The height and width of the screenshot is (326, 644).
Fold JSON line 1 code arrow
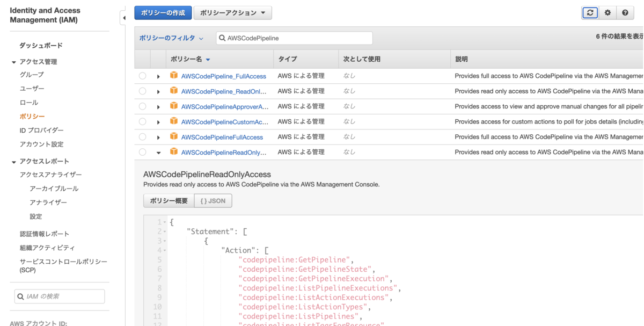pyautogui.click(x=165, y=222)
